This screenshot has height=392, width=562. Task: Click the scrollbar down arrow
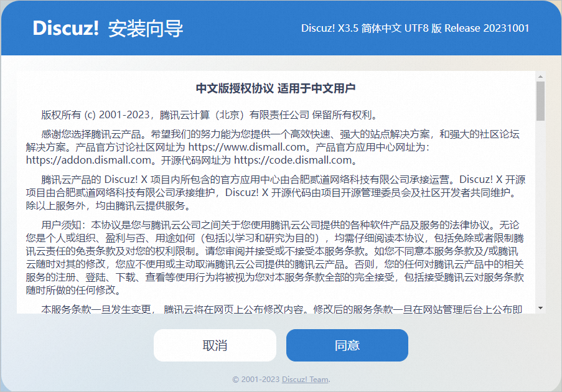tap(540, 308)
